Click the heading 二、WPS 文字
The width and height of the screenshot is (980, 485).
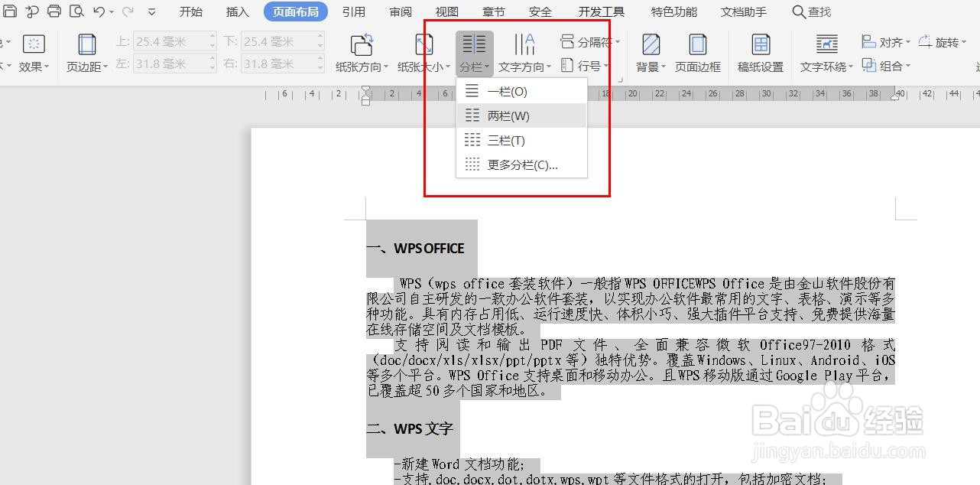click(410, 429)
